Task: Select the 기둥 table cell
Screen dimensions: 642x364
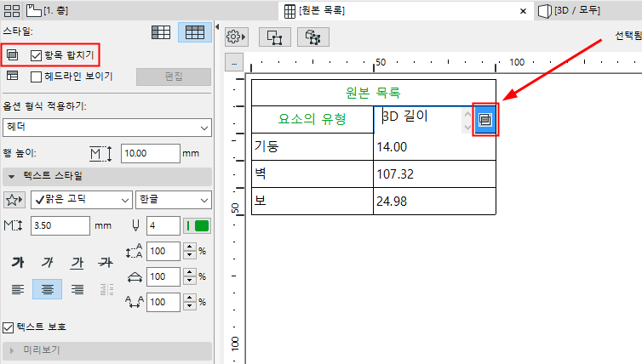Action: click(312, 146)
